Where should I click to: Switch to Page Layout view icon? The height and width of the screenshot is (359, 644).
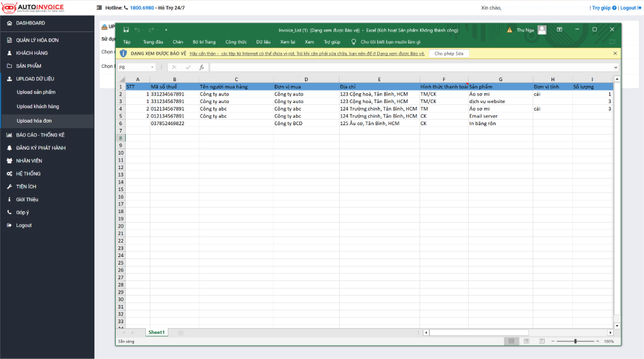coord(526,341)
